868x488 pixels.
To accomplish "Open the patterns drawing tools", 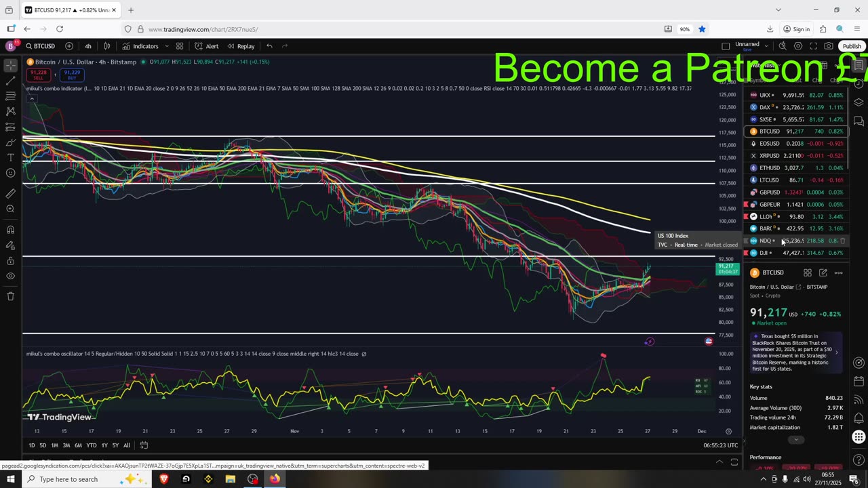I will pos(10,111).
